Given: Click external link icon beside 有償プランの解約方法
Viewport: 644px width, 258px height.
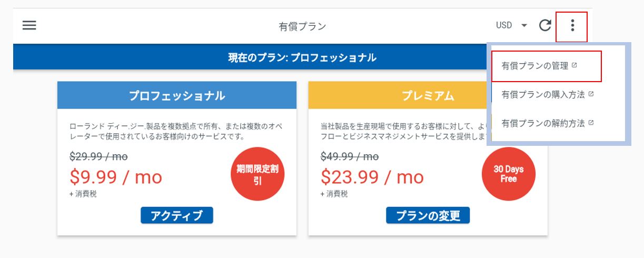Looking at the screenshot, I should [591, 123].
